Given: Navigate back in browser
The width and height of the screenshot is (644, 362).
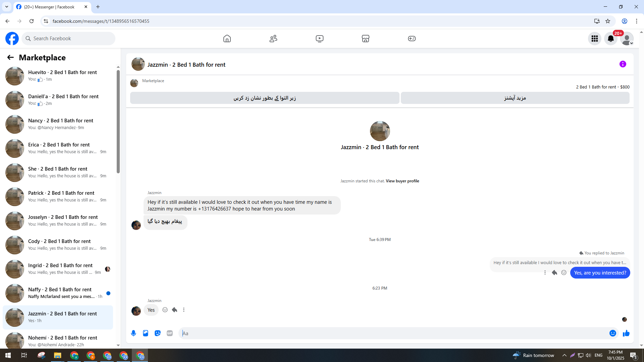Looking at the screenshot, I should point(7,21).
